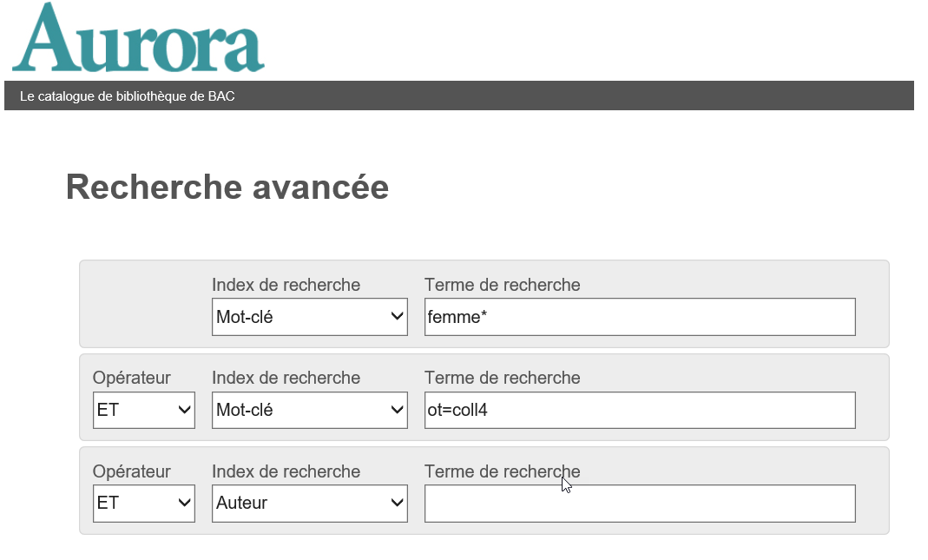928x560 pixels.
Task: Click the 'Le catalogue de bibliothèque de BAC' banner text
Action: (127, 96)
